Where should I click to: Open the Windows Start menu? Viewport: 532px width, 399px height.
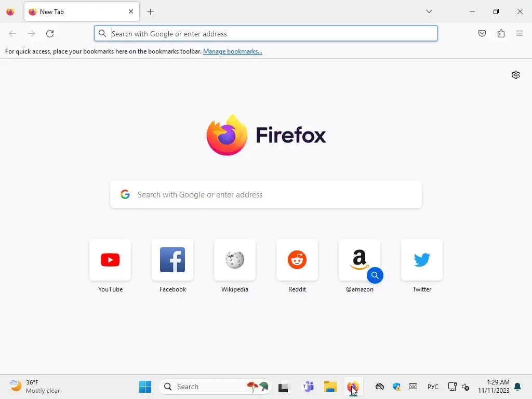145,387
